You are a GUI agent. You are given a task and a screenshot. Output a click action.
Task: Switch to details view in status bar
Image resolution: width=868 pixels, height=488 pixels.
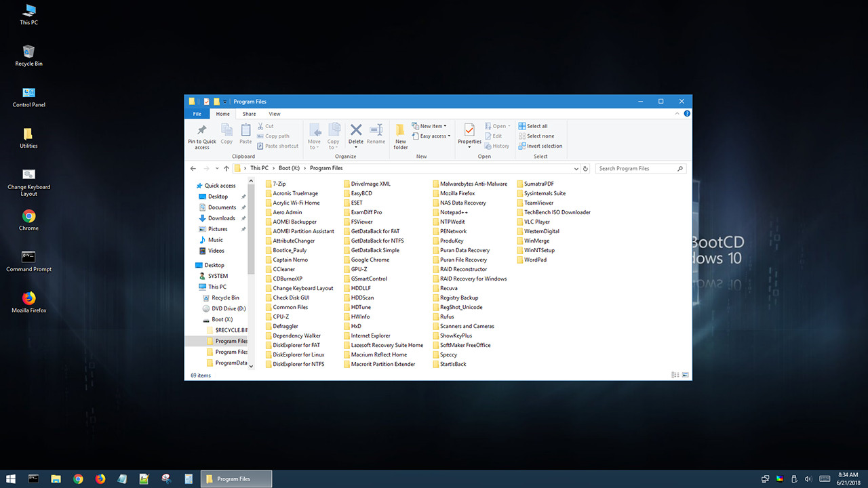point(675,375)
